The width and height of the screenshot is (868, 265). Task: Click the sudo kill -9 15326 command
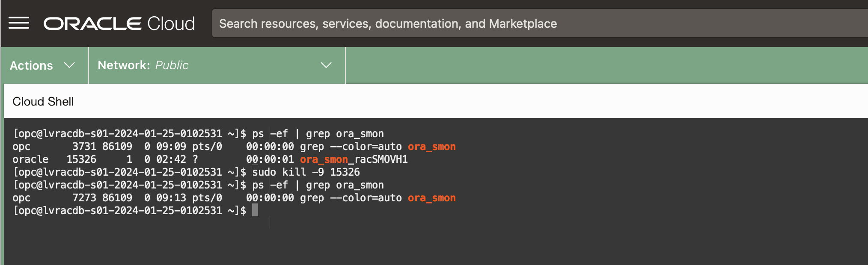[306, 172]
